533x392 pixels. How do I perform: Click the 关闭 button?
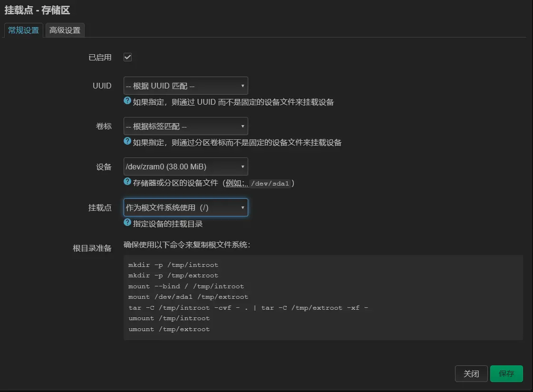coord(471,374)
